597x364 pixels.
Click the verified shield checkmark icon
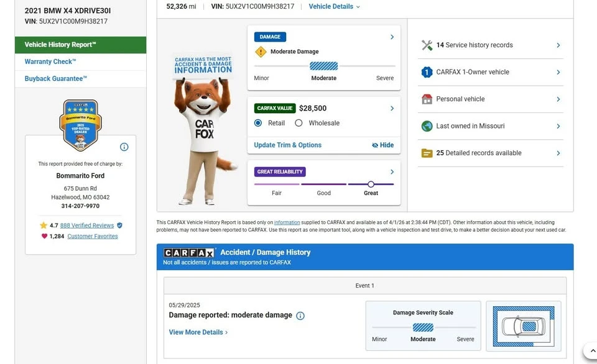click(x=119, y=225)
